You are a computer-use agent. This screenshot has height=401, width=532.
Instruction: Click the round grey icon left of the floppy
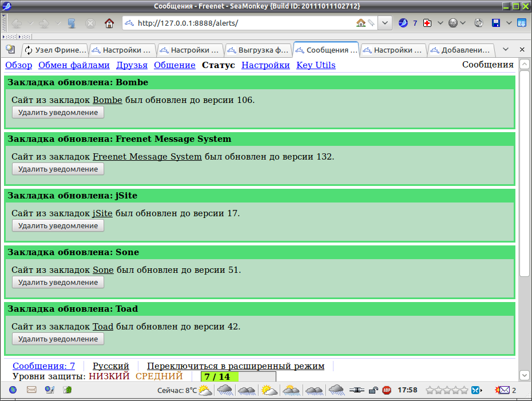pyautogui.click(x=479, y=23)
